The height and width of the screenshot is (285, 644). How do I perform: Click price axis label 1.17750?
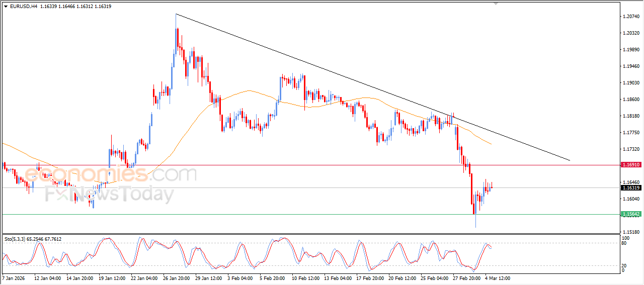[x=631, y=133]
